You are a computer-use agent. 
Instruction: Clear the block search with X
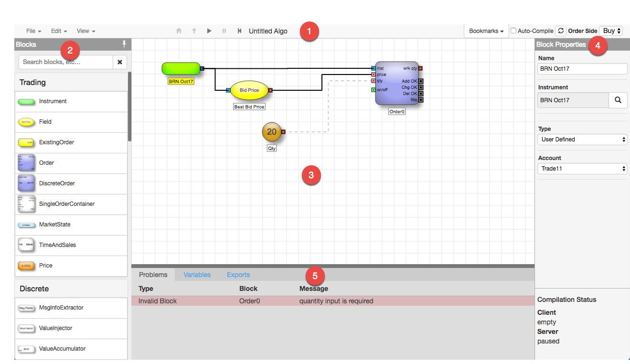point(120,62)
